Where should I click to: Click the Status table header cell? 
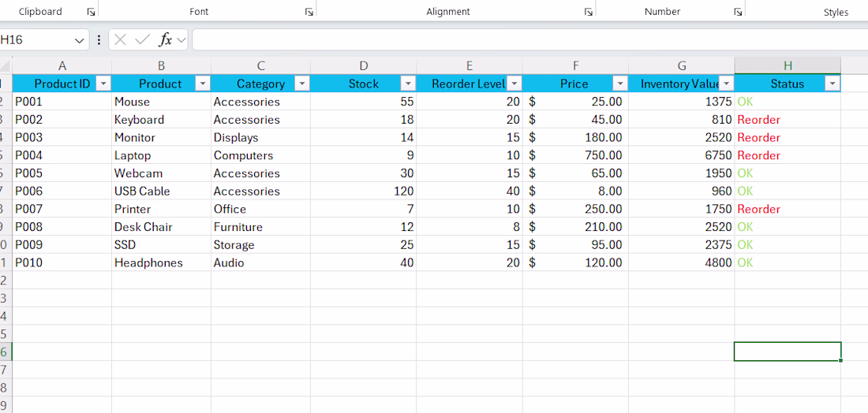pyautogui.click(x=788, y=84)
